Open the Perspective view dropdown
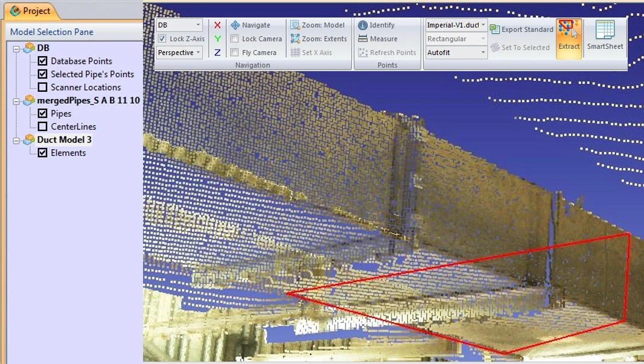This screenshot has height=364, width=644. tap(179, 53)
